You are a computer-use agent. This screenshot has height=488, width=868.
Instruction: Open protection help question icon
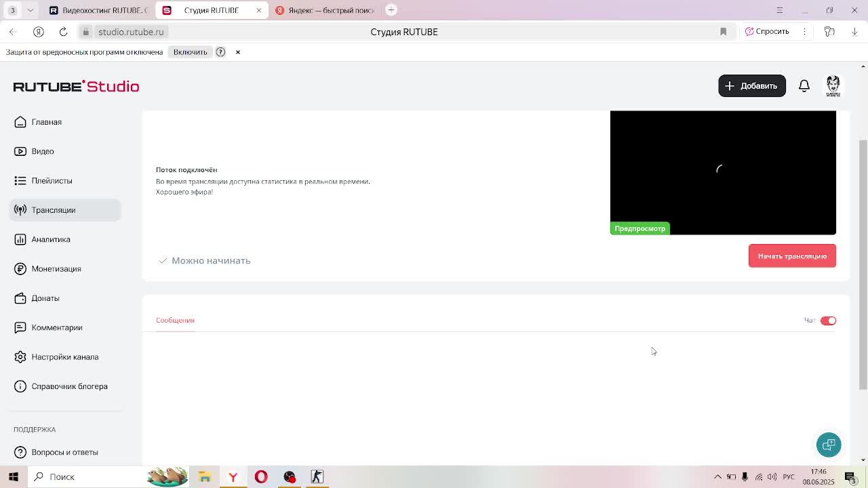pyautogui.click(x=220, y=52)
